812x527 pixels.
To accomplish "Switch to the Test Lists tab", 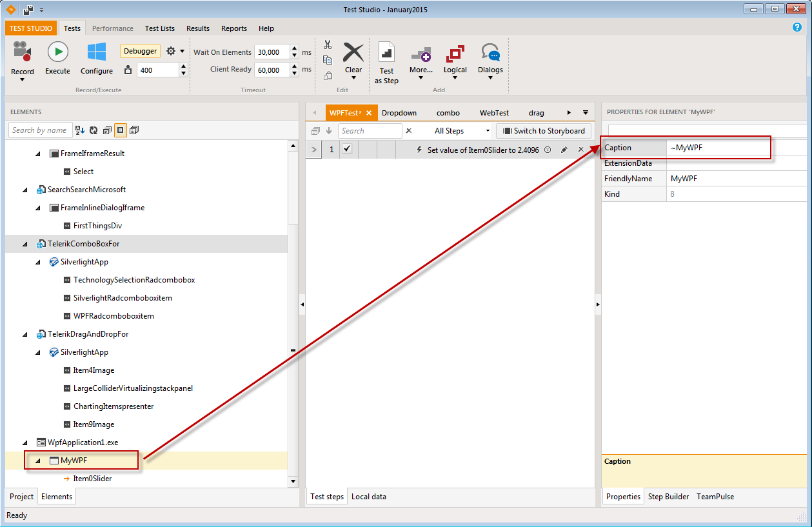I will [x=160, y=28].
